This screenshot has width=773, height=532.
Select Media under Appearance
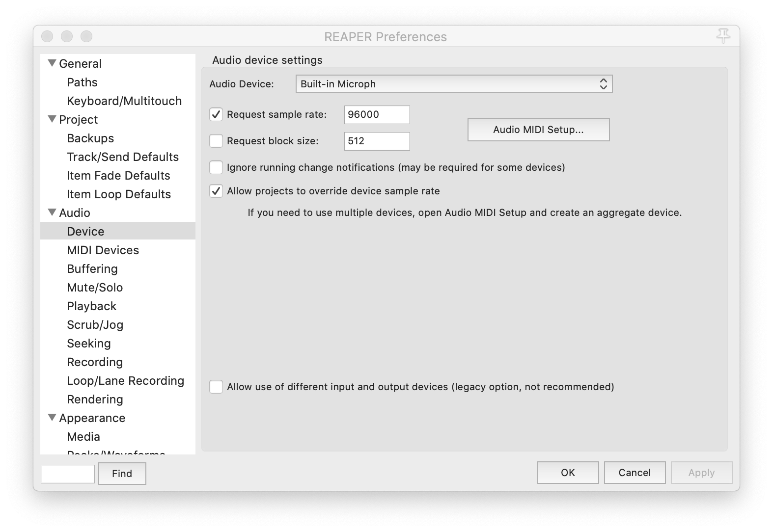coord(83,437)
